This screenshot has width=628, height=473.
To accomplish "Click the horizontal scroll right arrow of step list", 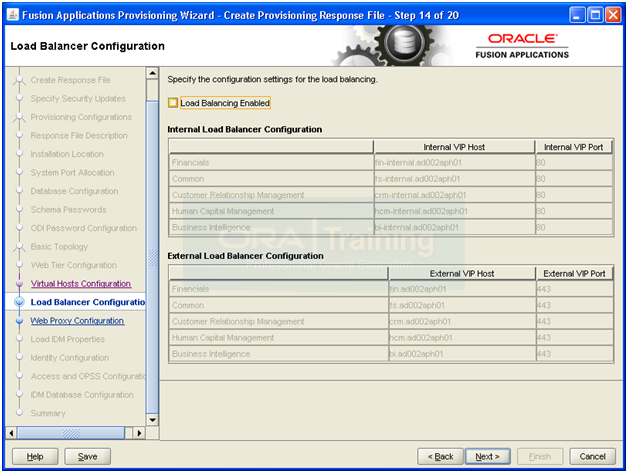I will pyautogui.click(x=139, y=433).
